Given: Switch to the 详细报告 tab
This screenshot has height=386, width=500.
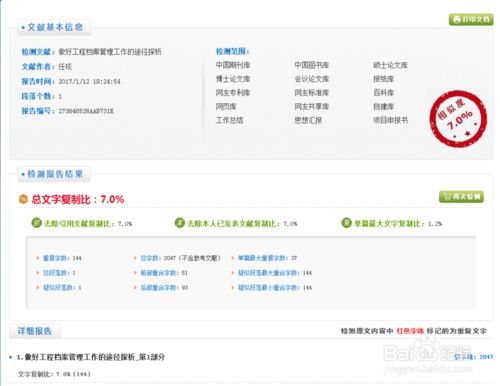Looking at the screenshot, I should 35,331.
